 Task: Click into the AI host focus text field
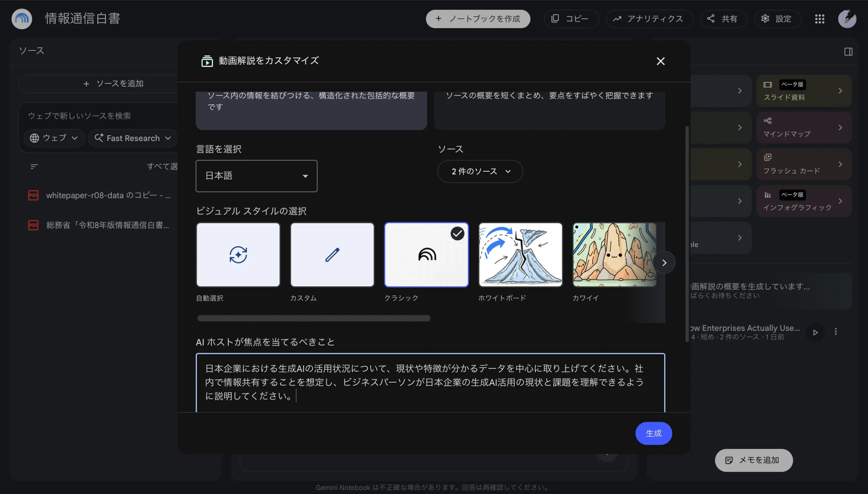coord(430,383)
